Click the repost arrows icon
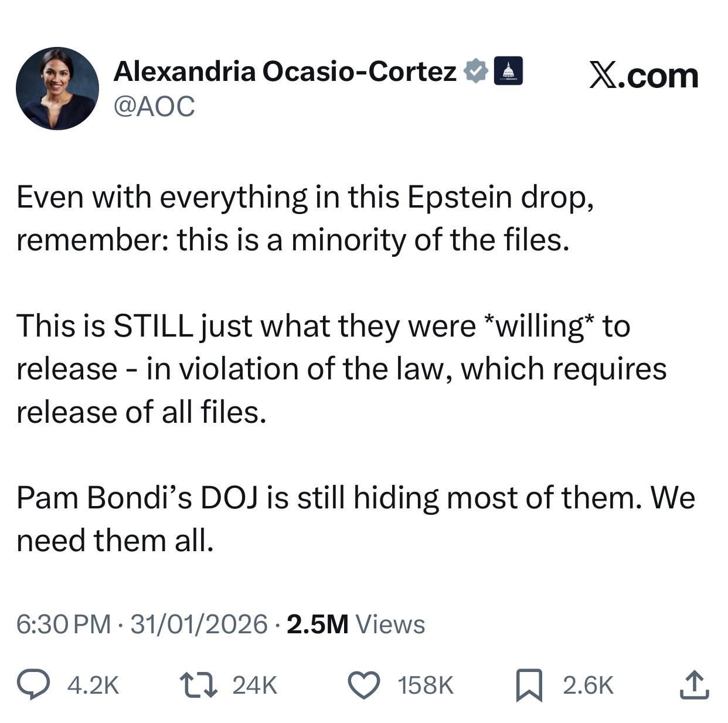728x723 pixels. pyautogui.click(x=198, y=685)
